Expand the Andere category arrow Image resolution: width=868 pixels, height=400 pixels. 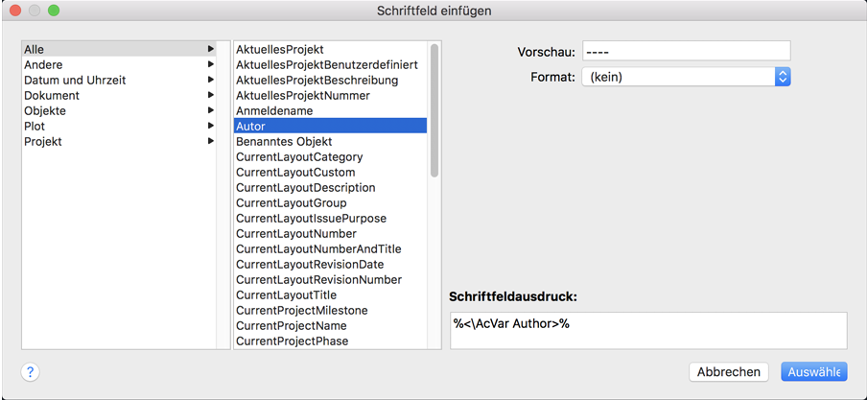coord(210,64)
